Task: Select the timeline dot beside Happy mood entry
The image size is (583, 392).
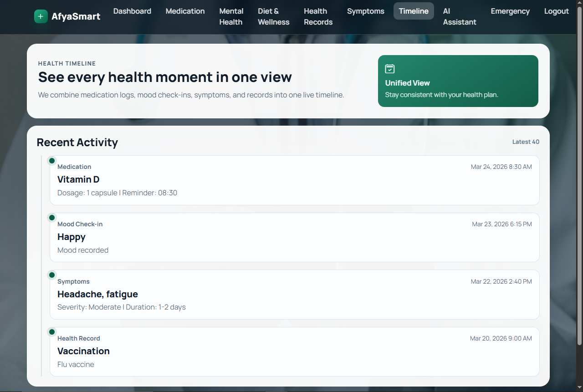Action: [x=52, y=218]
